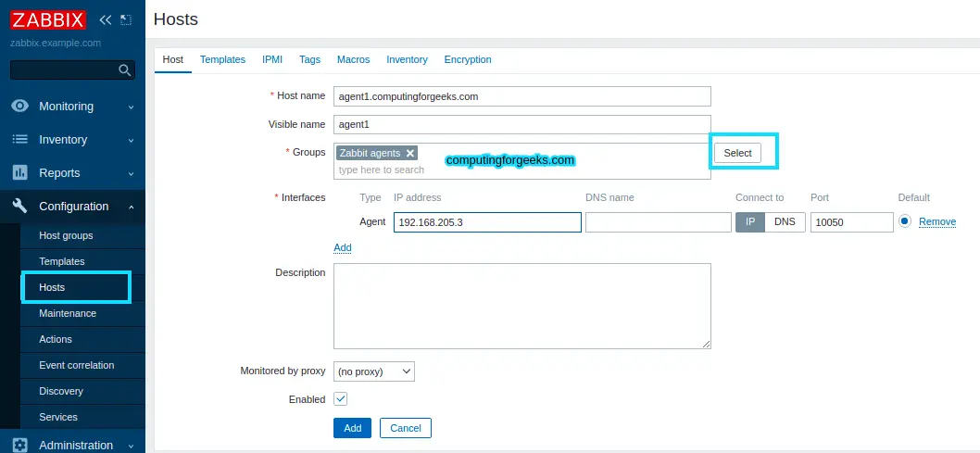Collapse the Configuration menu chevron
This screenshot has height=453, width=980.
(x=131, y=207)
